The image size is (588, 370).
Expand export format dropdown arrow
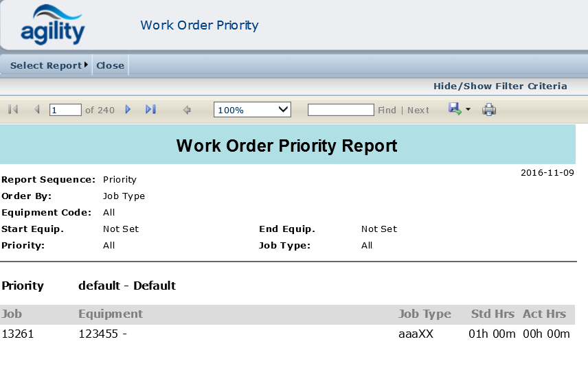coord(468,110)
